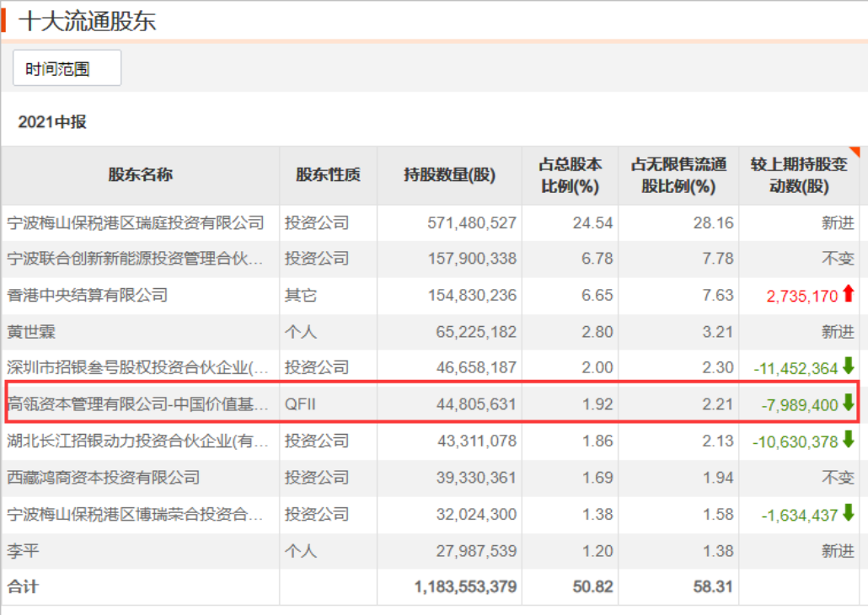
Task: Open shareholder 李平
Action: click(23, 551)
